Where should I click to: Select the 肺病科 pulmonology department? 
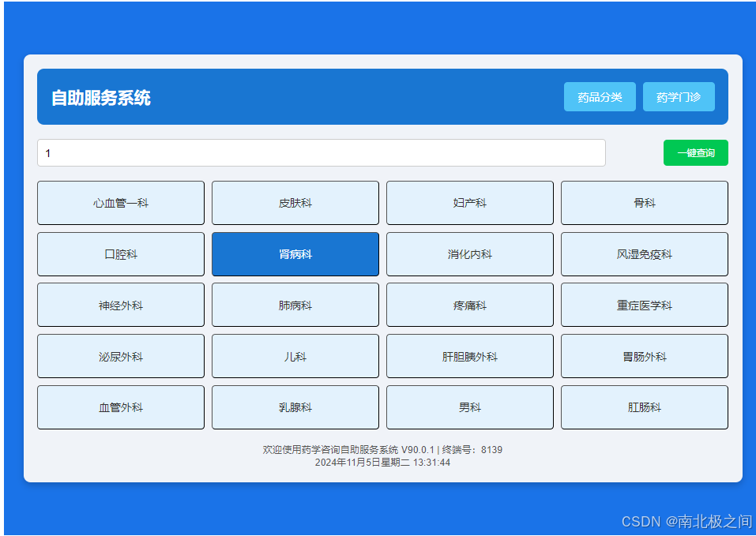point(295,305)
